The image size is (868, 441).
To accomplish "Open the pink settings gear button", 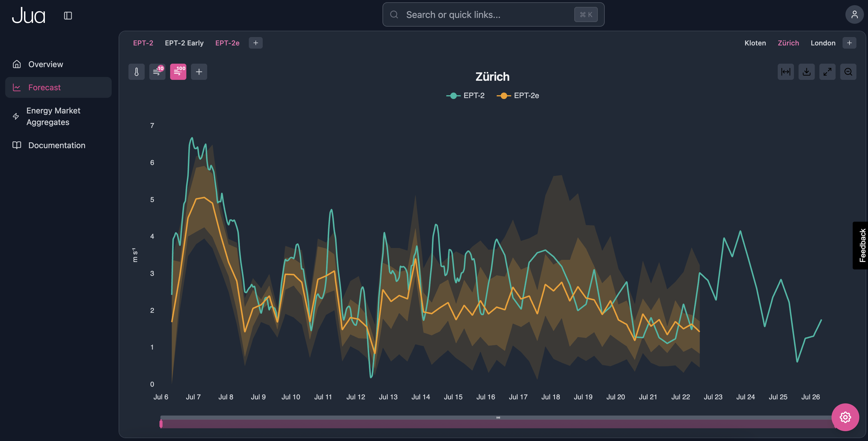I will [x=845, y=417].
